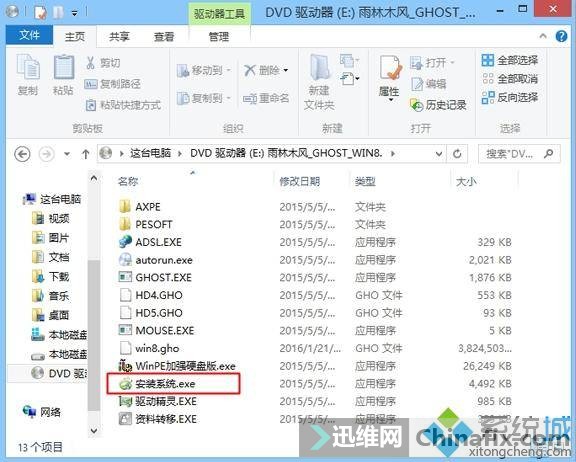Open History (历史记录)
Image resolution: width=576 pixels, height=462 pixels.
pos(438,105)
